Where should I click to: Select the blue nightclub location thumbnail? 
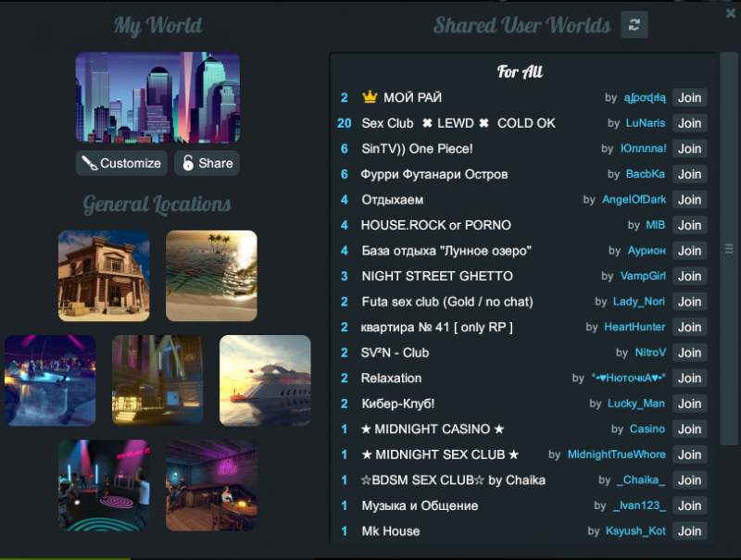point(50,380)
